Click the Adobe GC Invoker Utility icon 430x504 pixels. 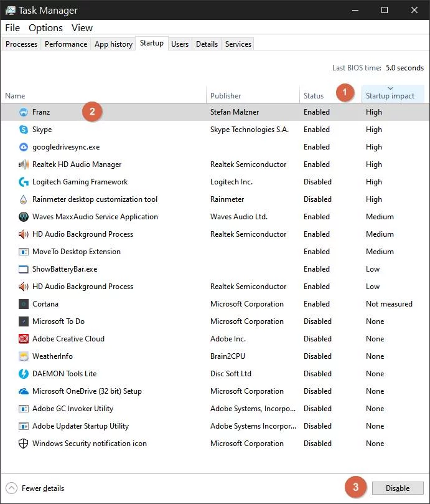24,409
